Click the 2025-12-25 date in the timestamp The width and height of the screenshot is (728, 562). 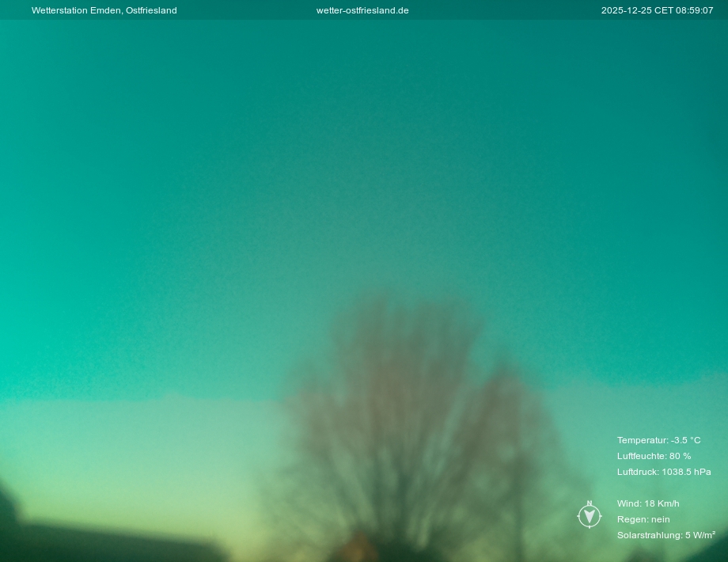point(625,10)
